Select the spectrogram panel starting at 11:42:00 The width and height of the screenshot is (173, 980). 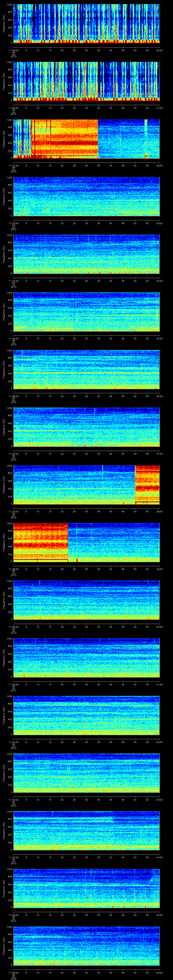point(86,773)
